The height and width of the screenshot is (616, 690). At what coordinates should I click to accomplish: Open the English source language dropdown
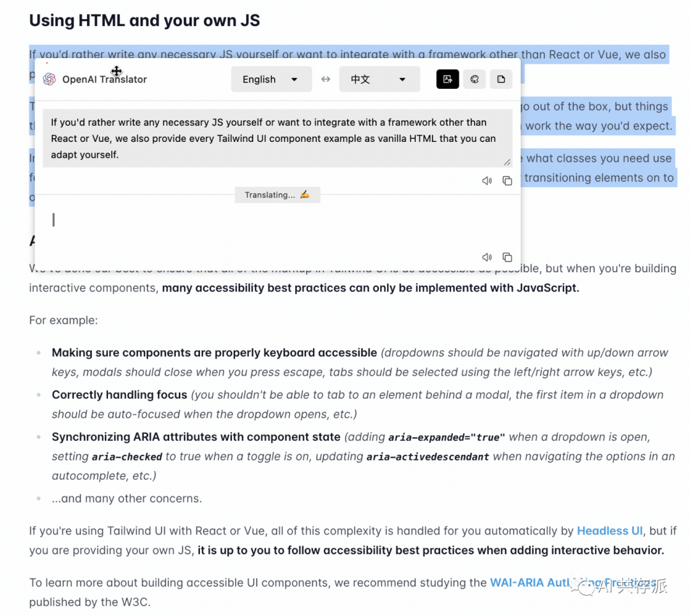tap(271, 79)
